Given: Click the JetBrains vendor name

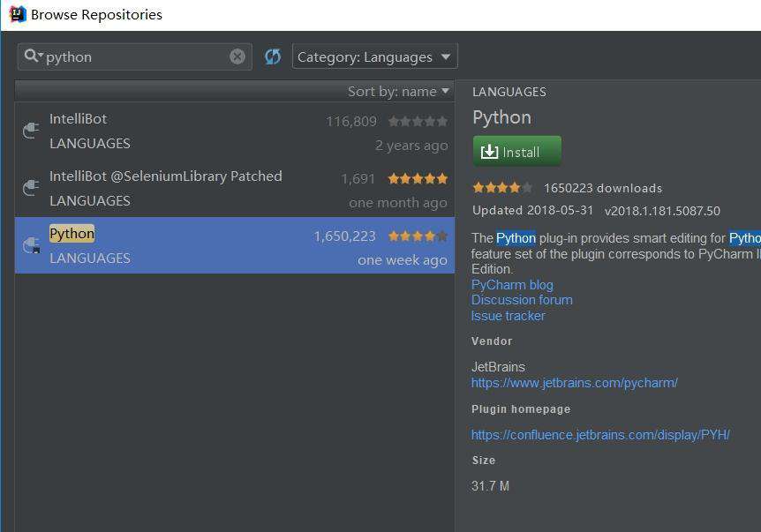Looking at the screenshot, I should (499, 367).
